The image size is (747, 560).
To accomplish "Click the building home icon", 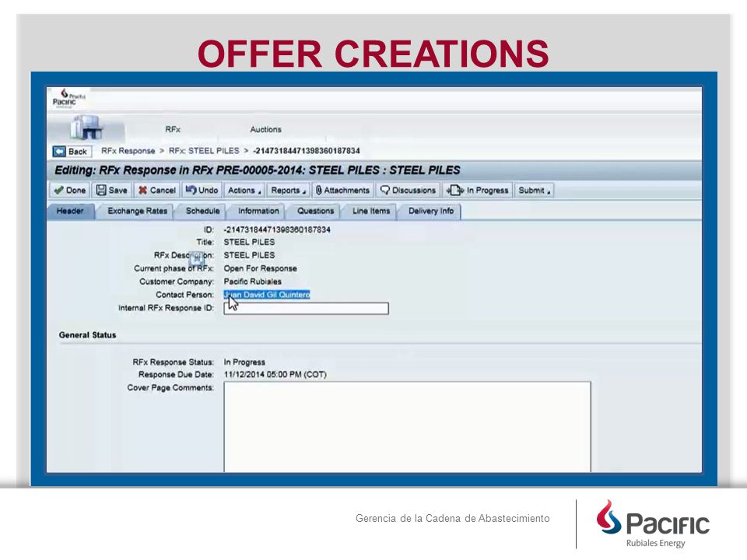I will click(x=86, y=127).
